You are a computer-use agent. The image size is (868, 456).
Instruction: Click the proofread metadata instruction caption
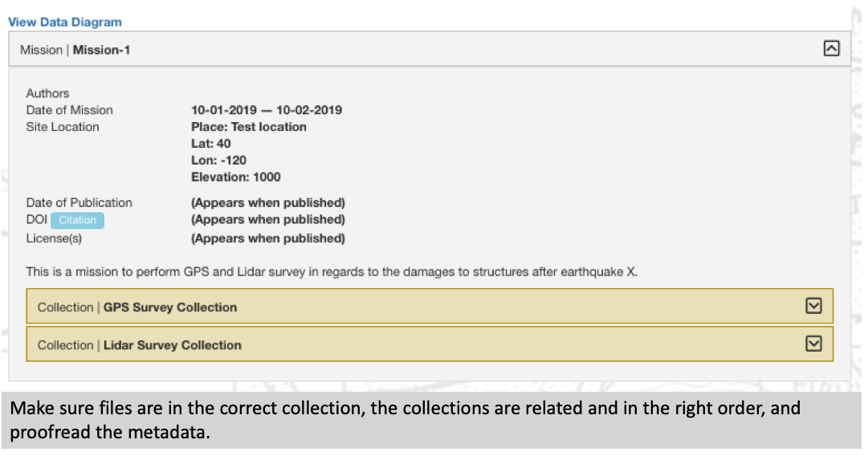[405, 420]
